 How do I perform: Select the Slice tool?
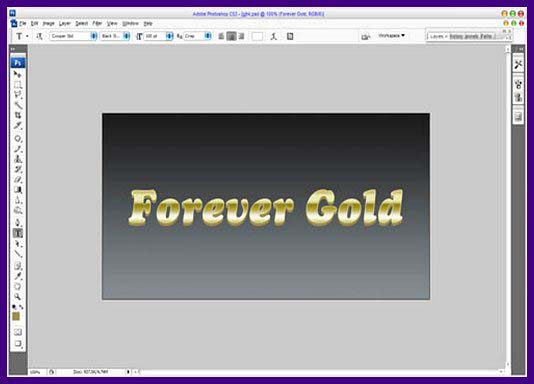click(x=17, y=126)
